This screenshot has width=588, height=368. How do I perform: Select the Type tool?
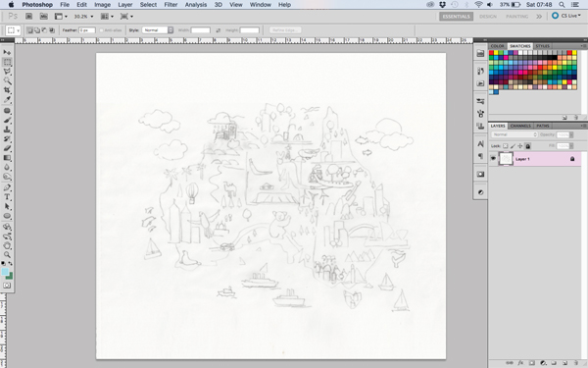pyautogui.click(x=7, y=197)
